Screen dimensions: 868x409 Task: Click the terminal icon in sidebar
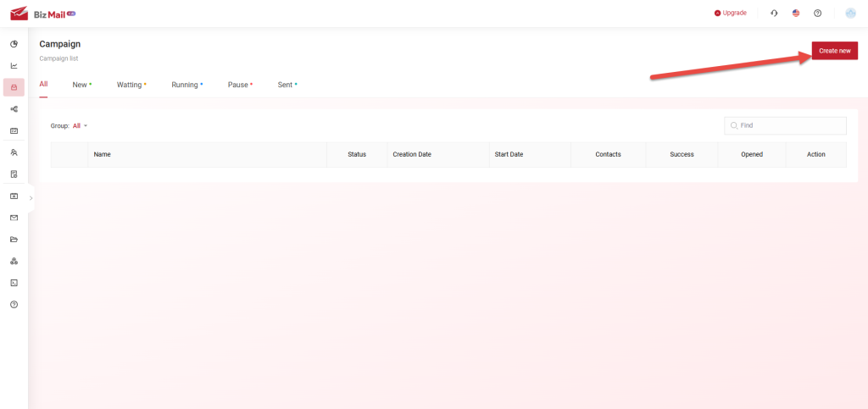(x=14, y=283)
